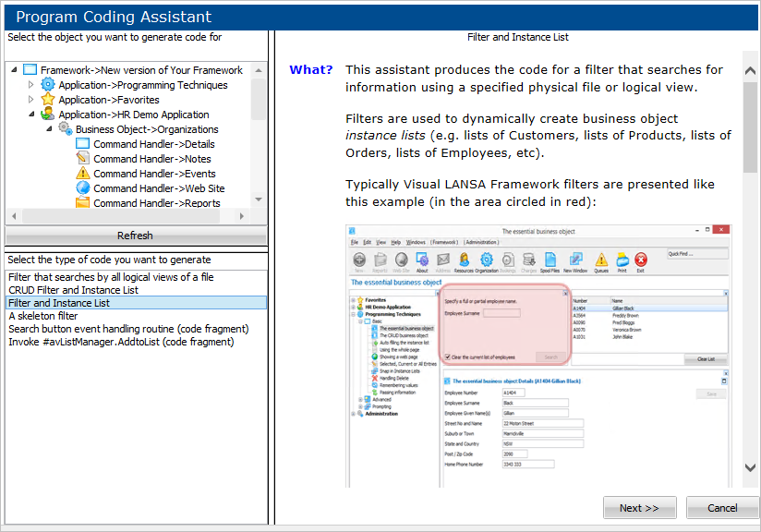
Task: Click the Events warning triangle icon
Action: tap(83, 173)
